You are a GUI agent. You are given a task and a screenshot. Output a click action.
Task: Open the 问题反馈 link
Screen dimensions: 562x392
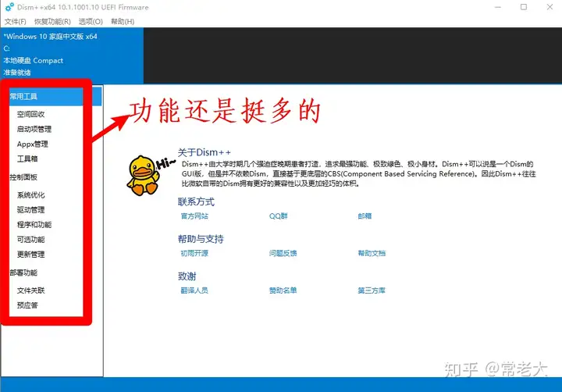[x=283, y=253]
